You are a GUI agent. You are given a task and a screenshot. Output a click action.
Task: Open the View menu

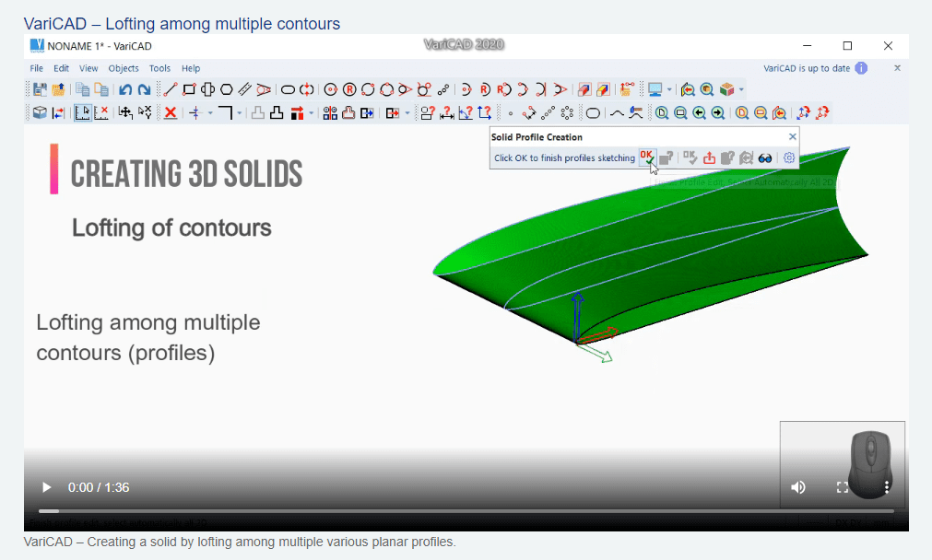pyautogui.click(x=88, y=68)
